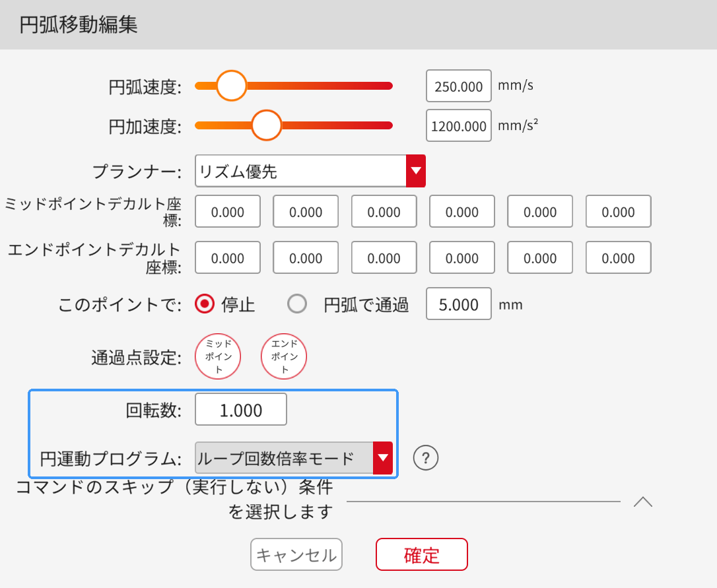Click last ミッドポイントデカルト座標 field
This screenshot has width=717, height=588.
click(619, 212)
